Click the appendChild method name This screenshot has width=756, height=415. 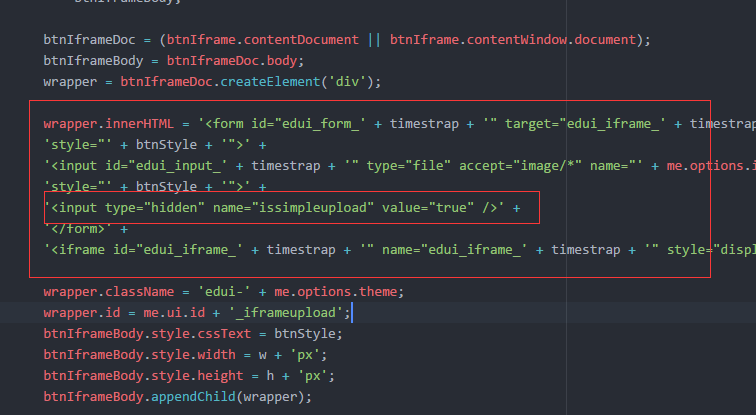(193, 397)
